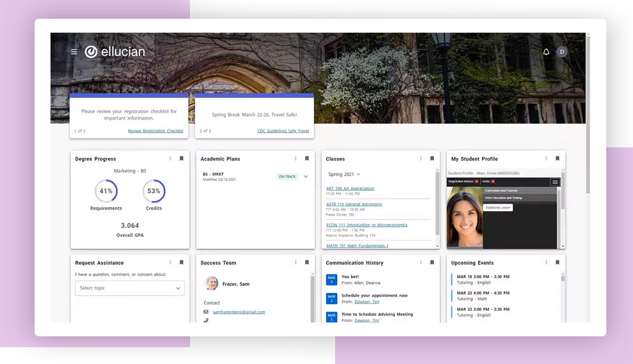Click Annie Allen's profile photo
Viewport: 633px width, 364px height.
(464, 218)
